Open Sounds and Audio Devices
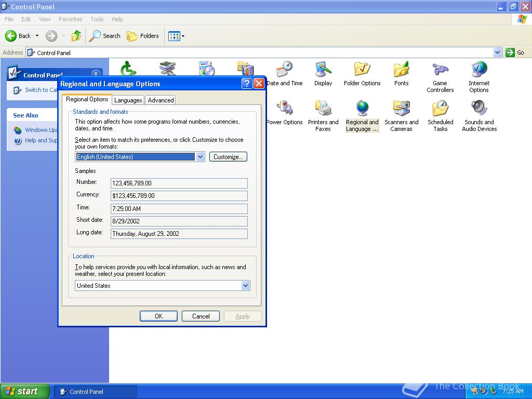The image size is (532, 399). point(478,109)
